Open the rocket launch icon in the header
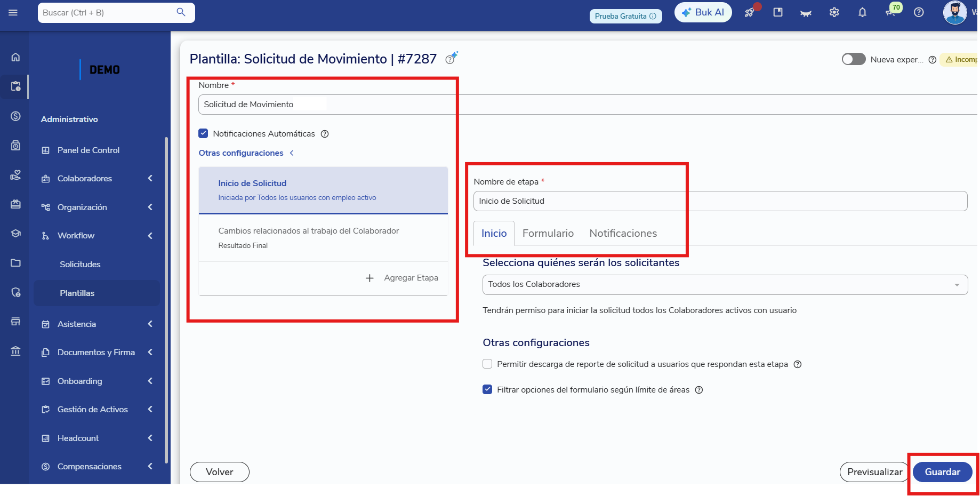 coord(750,12)
